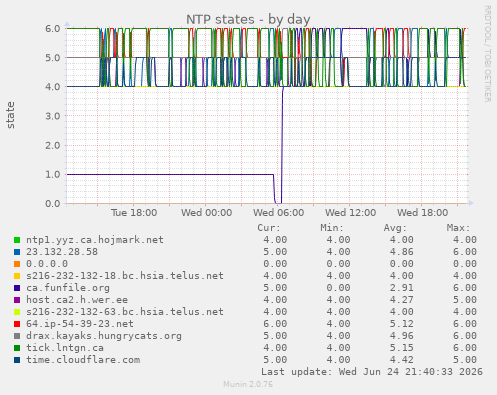Image resolution: width=497 pixels, height=395 pixels.
Task: Click the s216-232-132-18 yellow legend swatch
Action: click(x=17, y=276)
